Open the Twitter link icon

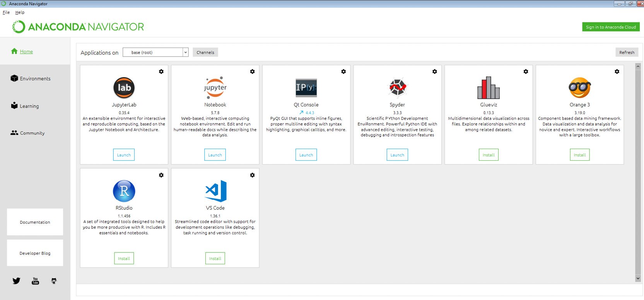pos(16,281)
